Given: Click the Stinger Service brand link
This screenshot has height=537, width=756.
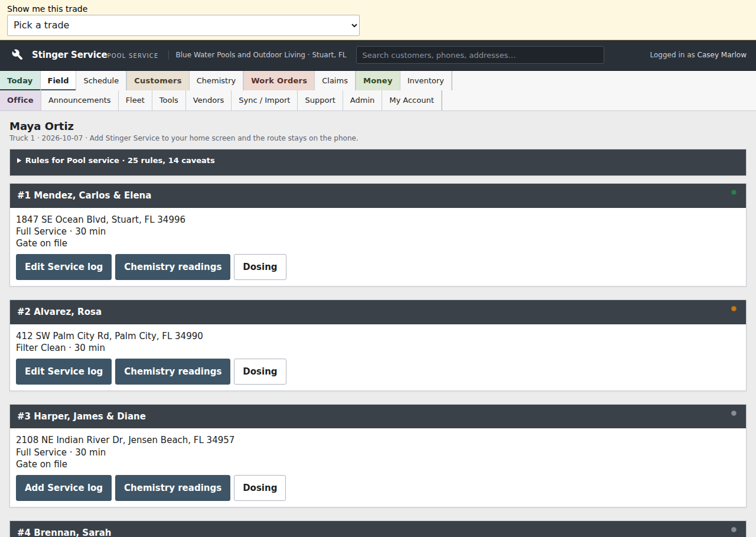Looking at the screenshot, I should [x=70, y=54].
